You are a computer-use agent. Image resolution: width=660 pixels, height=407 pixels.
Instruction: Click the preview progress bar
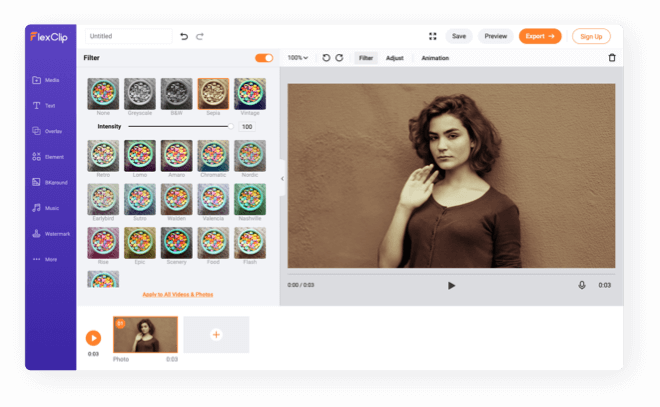451,274
